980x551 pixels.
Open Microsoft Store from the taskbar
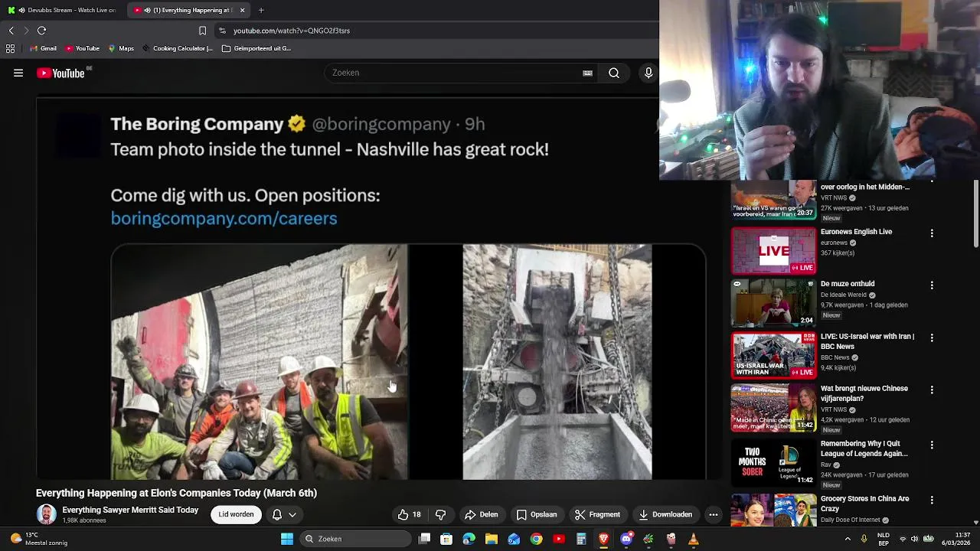point(446,539)
